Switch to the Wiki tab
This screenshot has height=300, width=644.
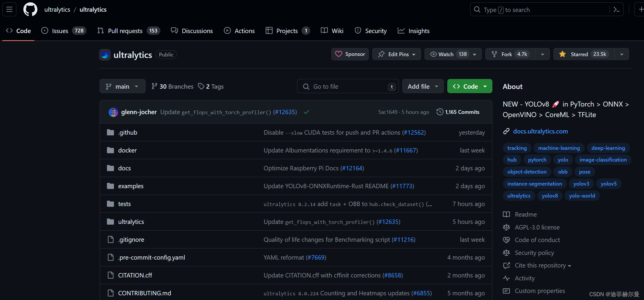click(332, 31)
